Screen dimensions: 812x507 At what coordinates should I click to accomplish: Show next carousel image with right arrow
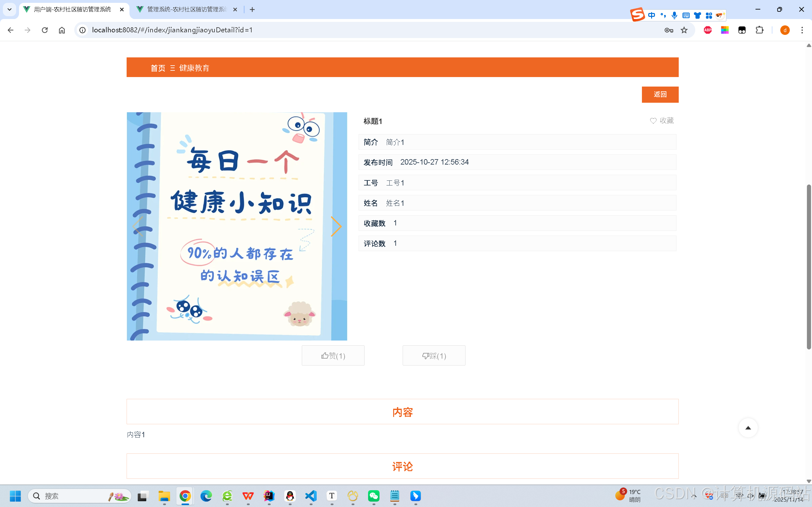click(336, 226)
